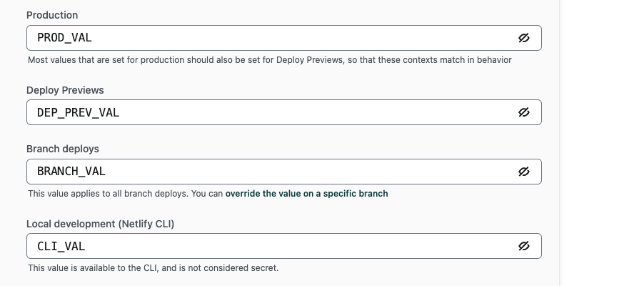Toggle visibility of the Production value
Viewport: 644px width, 286px height.
point(523,38)
